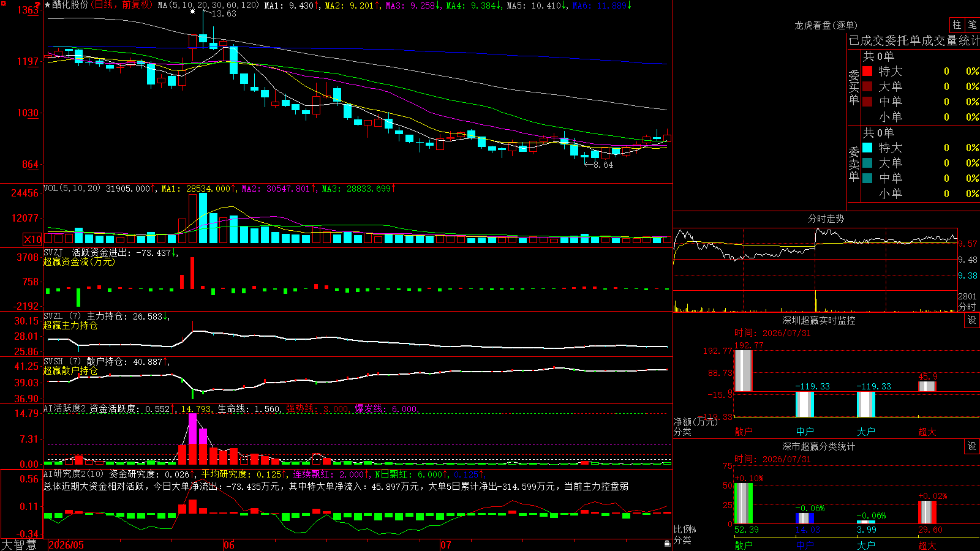Open 设 settings for 深市超赢分类统计
The height and width of the screenshot is (551, 980).
972,446
